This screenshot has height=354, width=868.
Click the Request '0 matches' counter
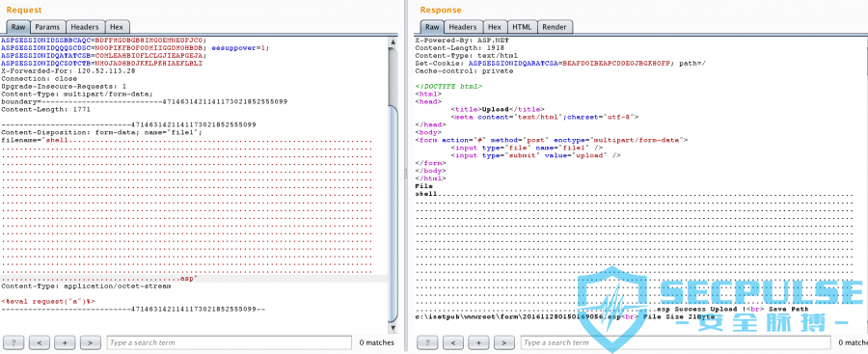[x=376, y=343]
